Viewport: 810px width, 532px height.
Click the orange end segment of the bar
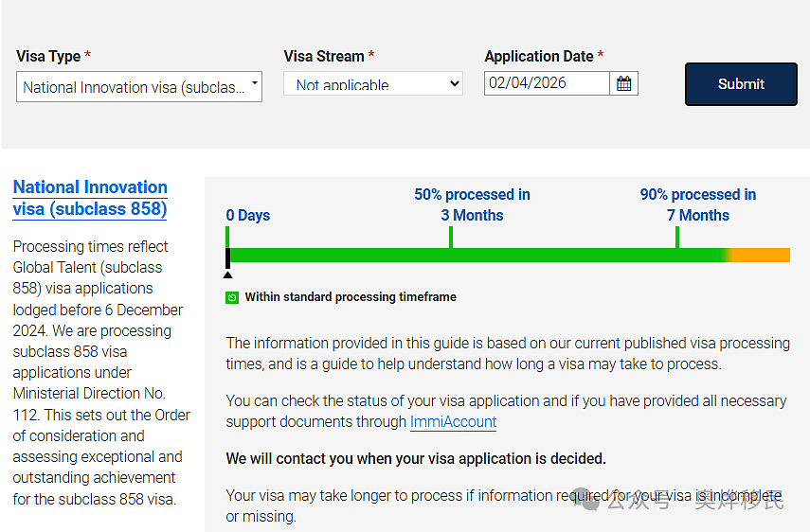click(x=760, y=255)
